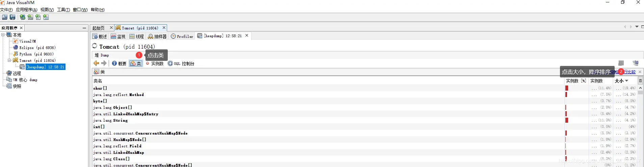Open the 工具(T) menu
644x167 pixels.
pos(63,10)
